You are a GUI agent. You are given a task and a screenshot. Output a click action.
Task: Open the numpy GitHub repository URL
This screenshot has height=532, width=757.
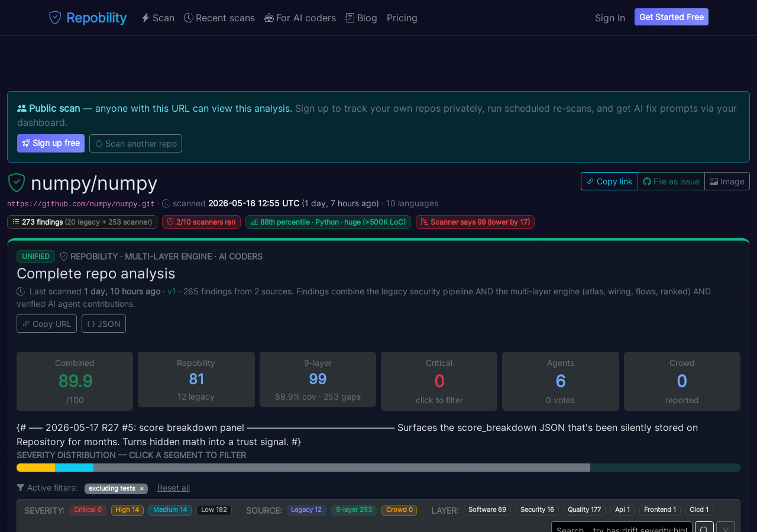click(81, 204)
